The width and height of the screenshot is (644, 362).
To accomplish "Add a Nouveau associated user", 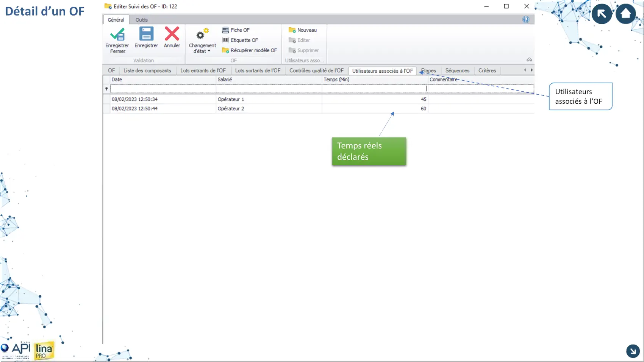I will pos(303,30).
